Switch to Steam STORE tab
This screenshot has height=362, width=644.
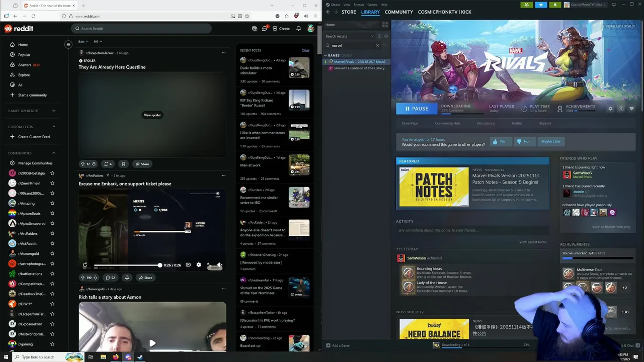pyautogui.click(x=349, y=12)
